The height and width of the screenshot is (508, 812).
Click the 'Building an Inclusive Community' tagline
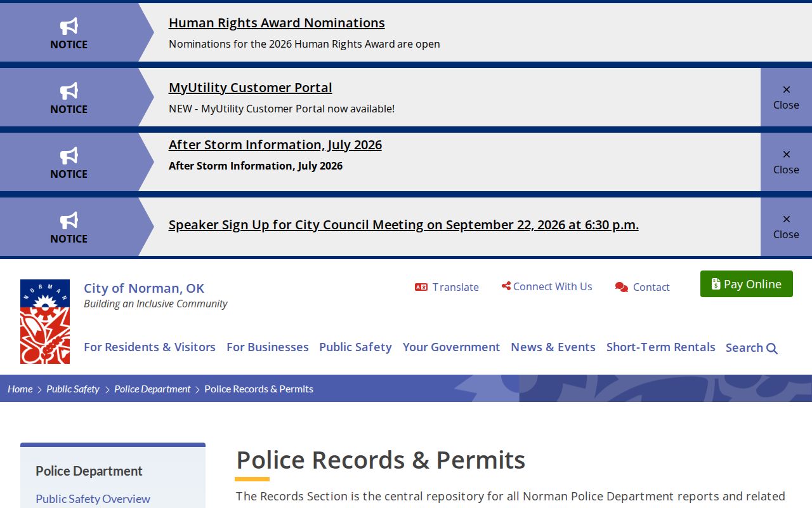pos(155,304)
